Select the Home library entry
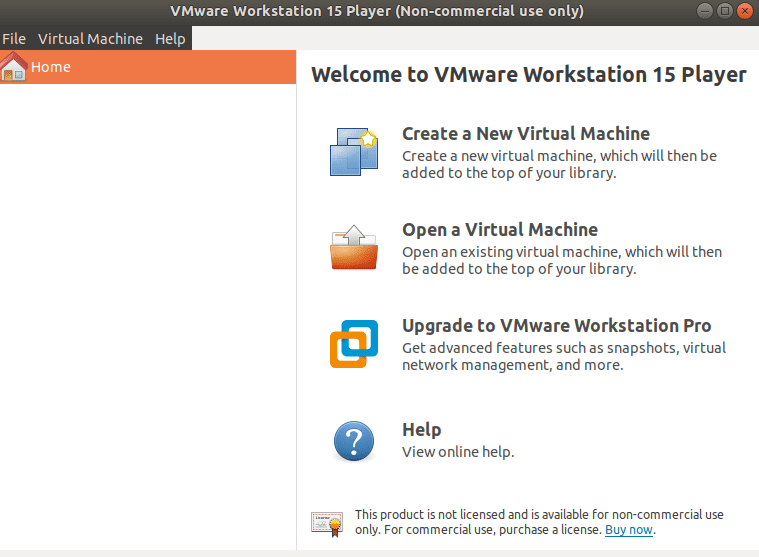 pos(148,67)
